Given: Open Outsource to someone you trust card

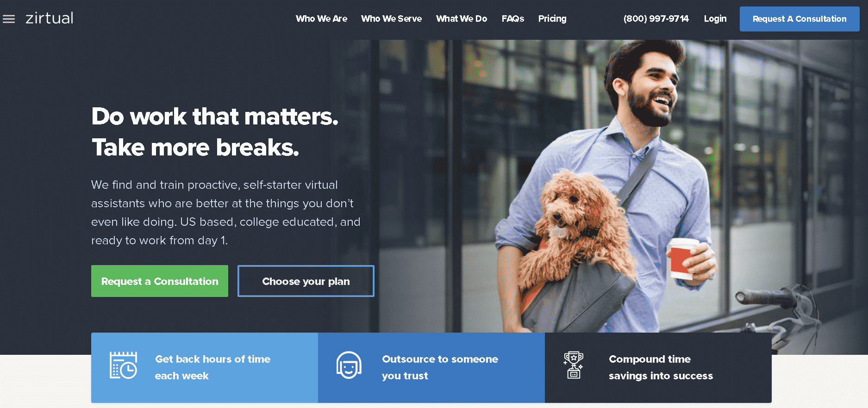Looking at the screenshot, I should point(431,368).
